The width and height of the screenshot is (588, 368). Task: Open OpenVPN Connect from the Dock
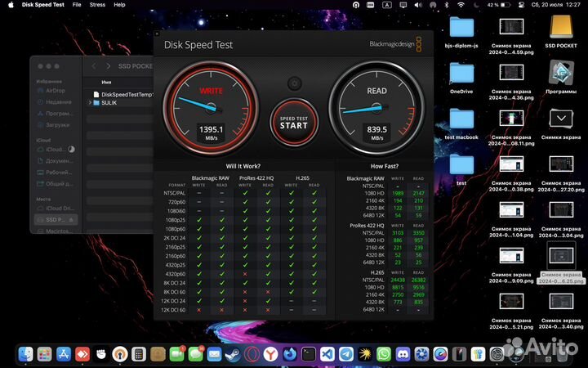coord(120,354)
